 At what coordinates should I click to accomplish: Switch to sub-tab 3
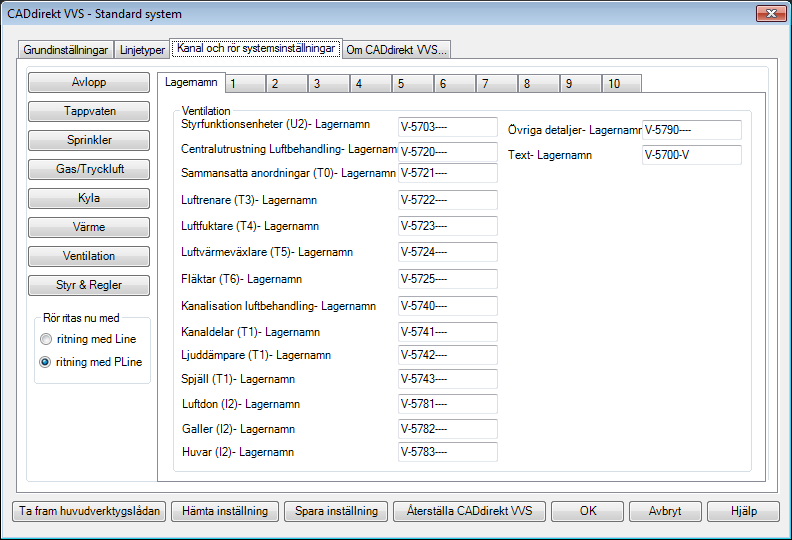329,84
